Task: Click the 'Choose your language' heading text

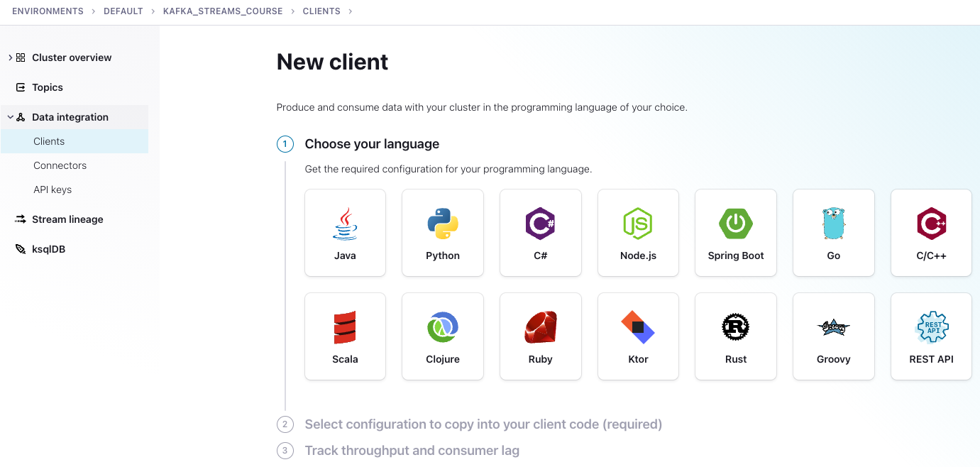Action: click(x=372, y=144)
